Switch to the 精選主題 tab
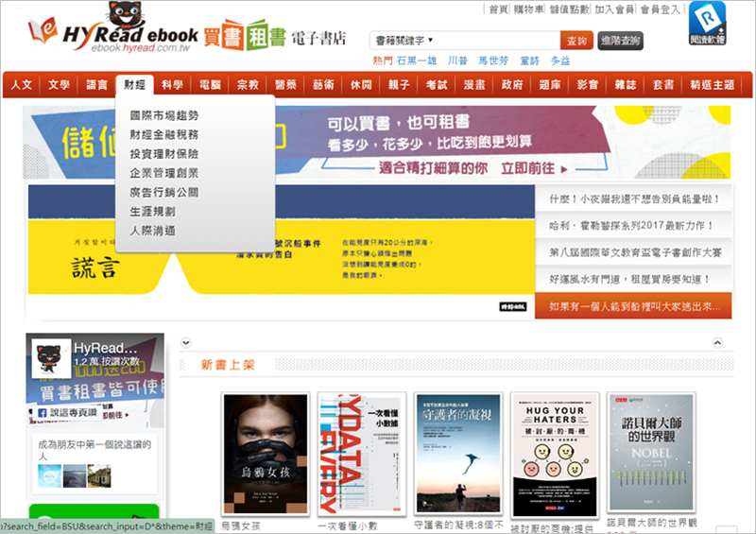 point(713,85)
